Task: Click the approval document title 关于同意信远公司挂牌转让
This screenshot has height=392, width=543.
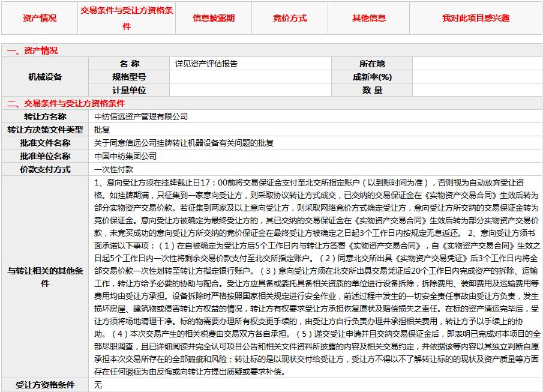Action: coord(184,143)
